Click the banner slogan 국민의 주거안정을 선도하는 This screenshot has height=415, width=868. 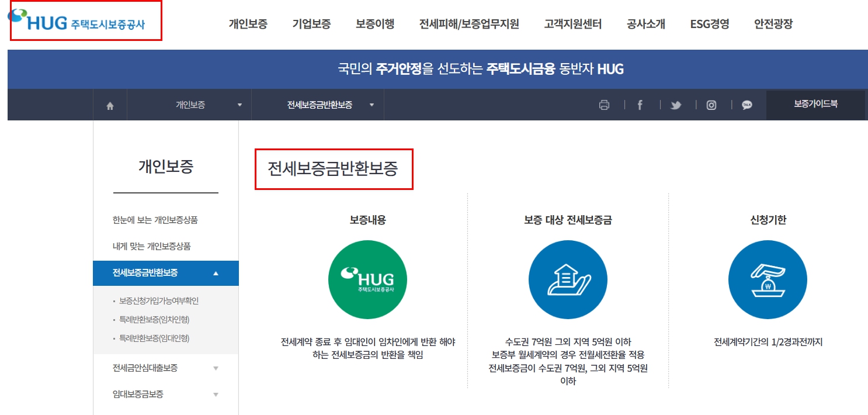410,70
